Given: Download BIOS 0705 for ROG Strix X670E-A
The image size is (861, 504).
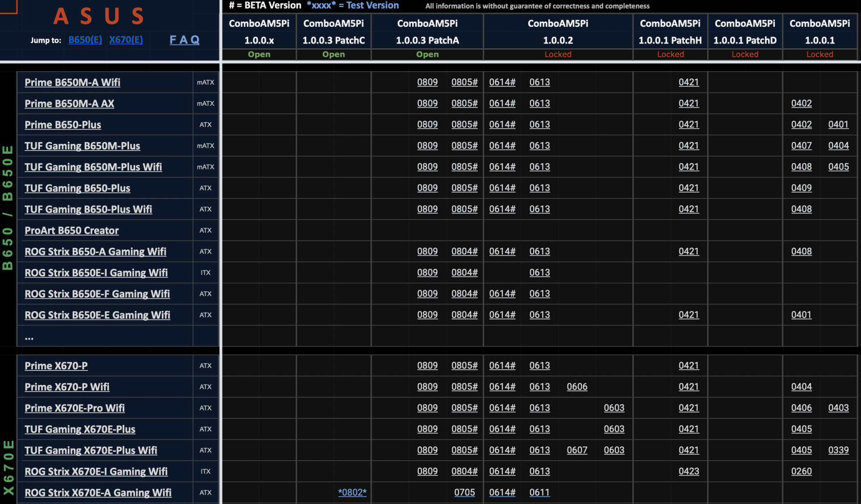Looking at the screenshot, I should pos(465,492).
